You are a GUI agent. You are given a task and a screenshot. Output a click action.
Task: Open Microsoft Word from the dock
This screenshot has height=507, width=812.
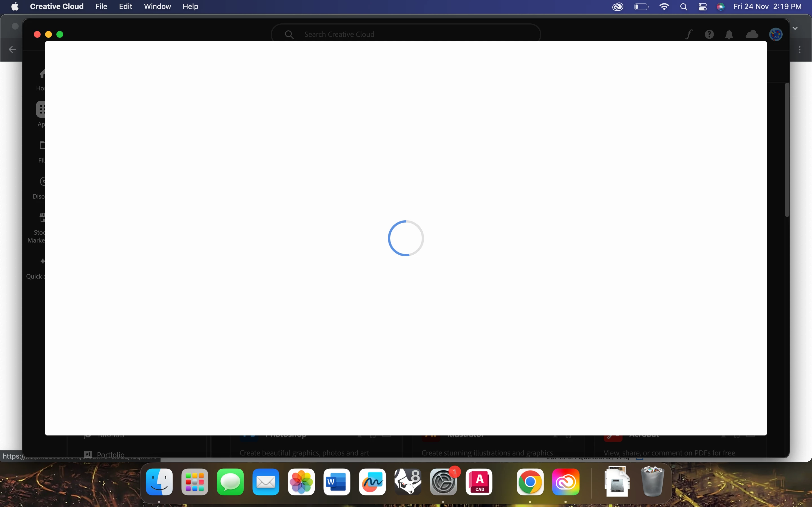point(337,482)
